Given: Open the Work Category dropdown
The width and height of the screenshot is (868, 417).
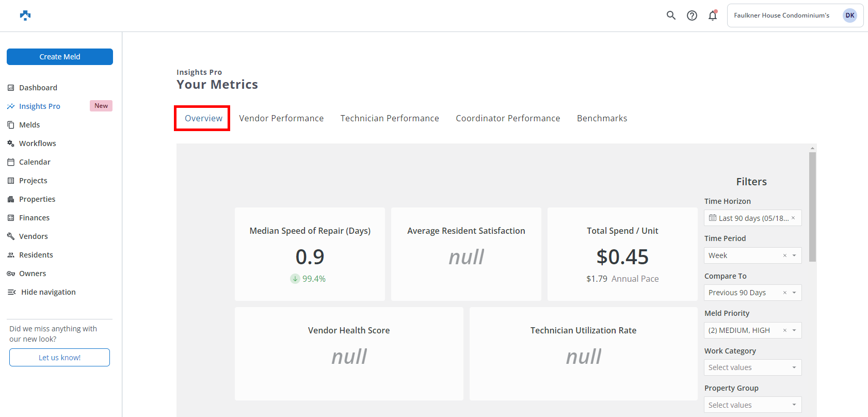Looking at the screenshot, I should tap(752, 367).
